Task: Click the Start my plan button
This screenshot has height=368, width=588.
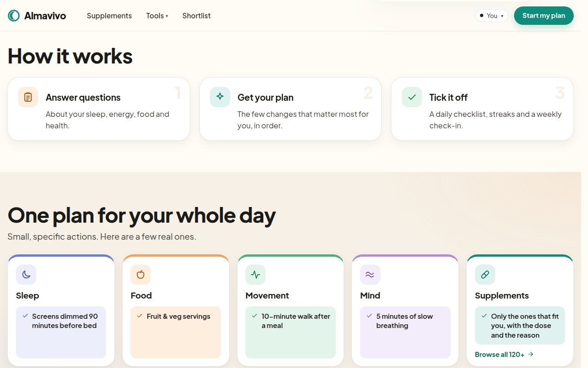Action: [x=544, y=16]
